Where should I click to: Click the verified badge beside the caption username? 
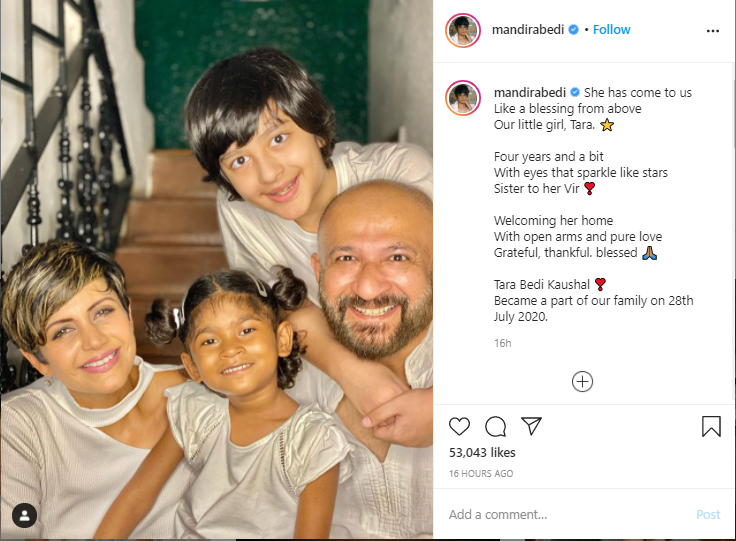coord(575,92)
